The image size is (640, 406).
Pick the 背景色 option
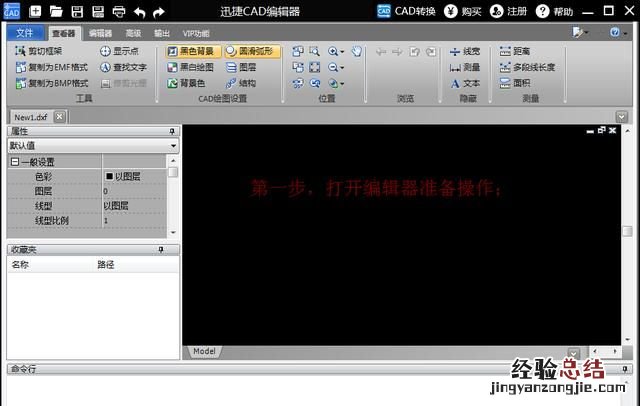coord(186,83)
